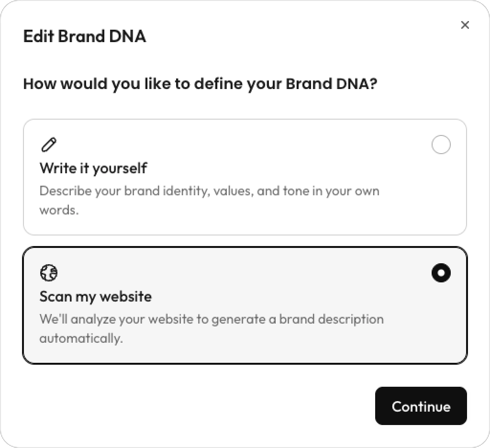490x448 pixels.
Task: Select the Write it yourself option card
Action: coord(245,177)
